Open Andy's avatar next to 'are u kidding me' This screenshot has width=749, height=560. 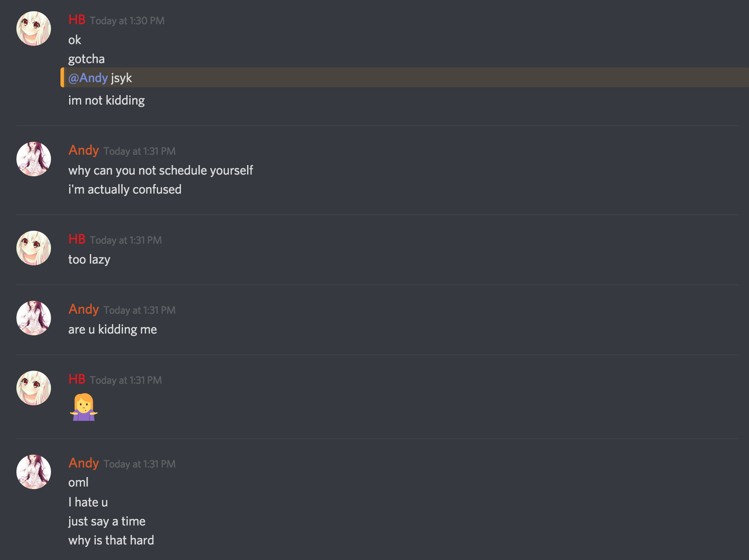tap(34, 318)
